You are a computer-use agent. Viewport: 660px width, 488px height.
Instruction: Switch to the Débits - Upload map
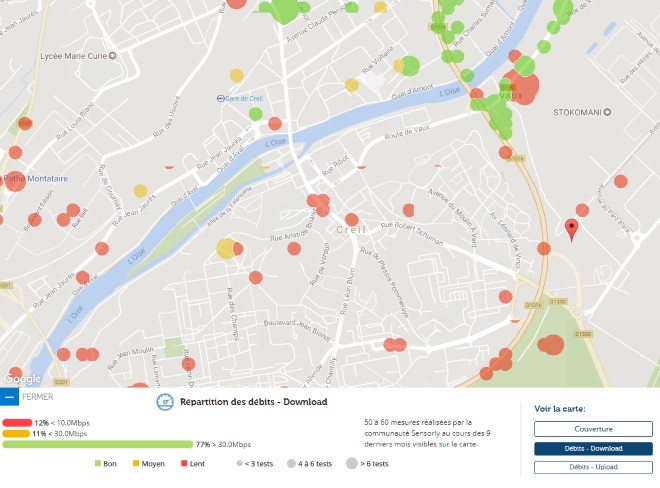click(x=592, y=467)
